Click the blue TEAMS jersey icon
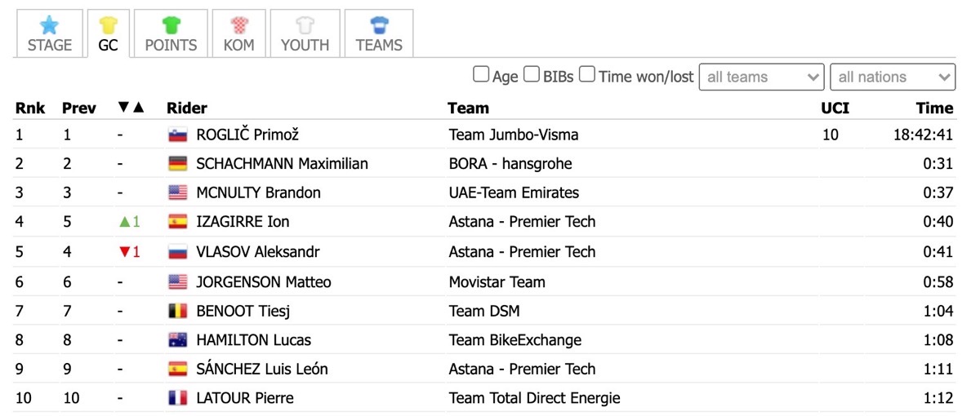Screen dimensions: 980x416 pos(379,24)
